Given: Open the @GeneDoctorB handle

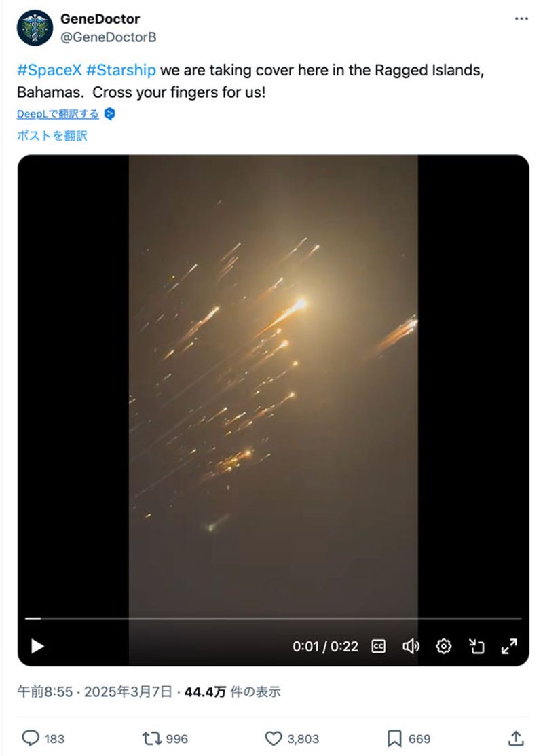Looking at the screenshot, I should tap(108, 37).
